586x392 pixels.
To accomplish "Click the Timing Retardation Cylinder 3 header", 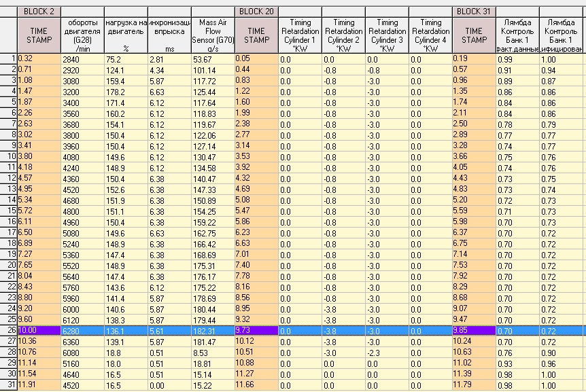I will pos(387,35).
